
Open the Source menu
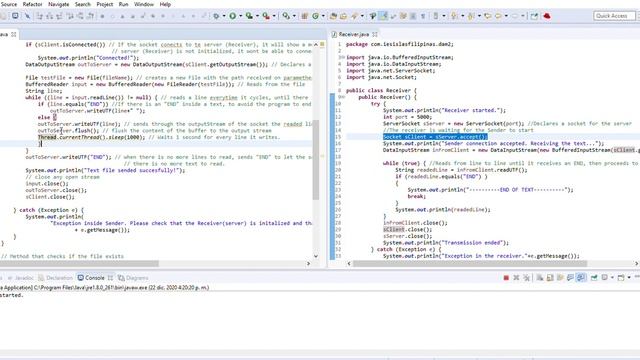9,4
